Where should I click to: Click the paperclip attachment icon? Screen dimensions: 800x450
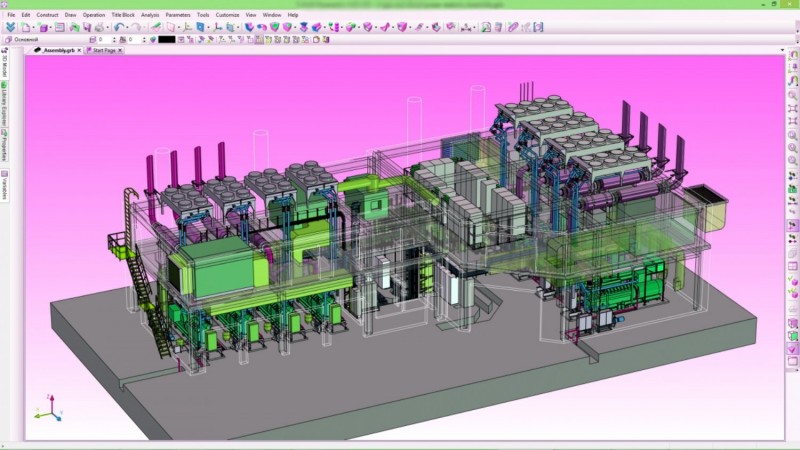tap(513, 27)
